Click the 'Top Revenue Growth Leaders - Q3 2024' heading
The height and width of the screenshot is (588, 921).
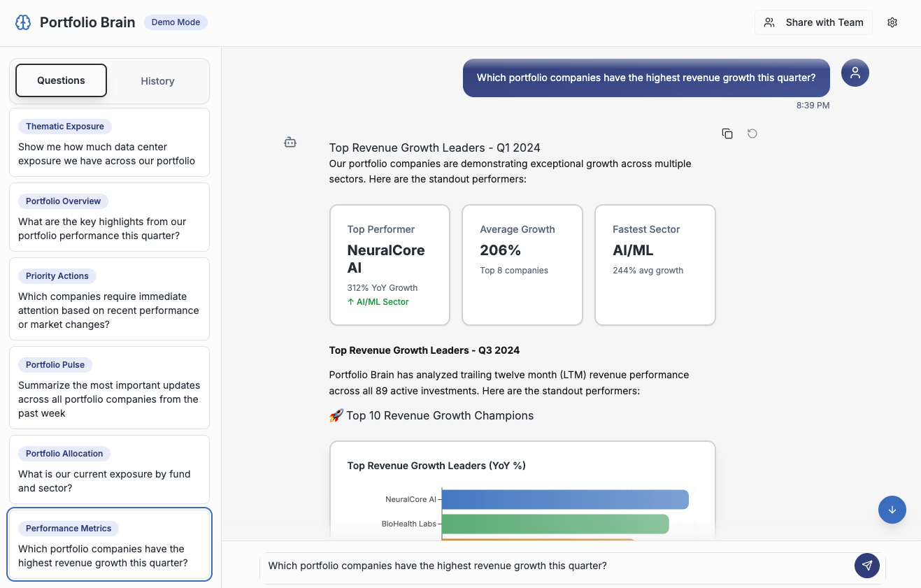tap(424, 350)
